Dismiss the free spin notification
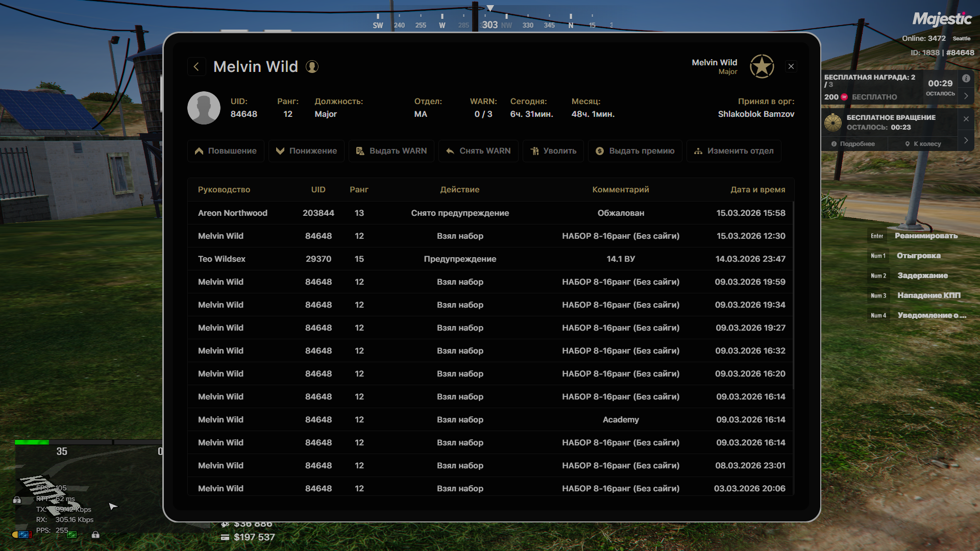The height and width of the screenshot is (551, 980). tap(966, 119)
